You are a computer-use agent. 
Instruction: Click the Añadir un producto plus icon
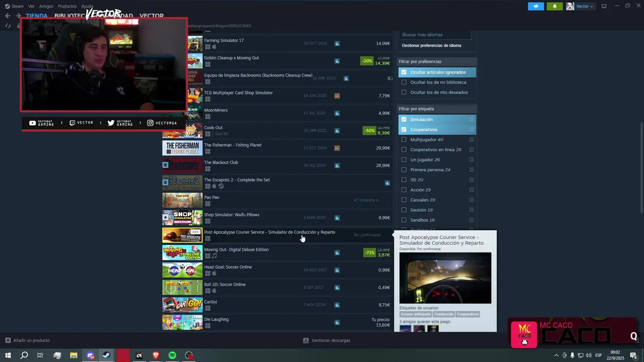coord(8,340)
